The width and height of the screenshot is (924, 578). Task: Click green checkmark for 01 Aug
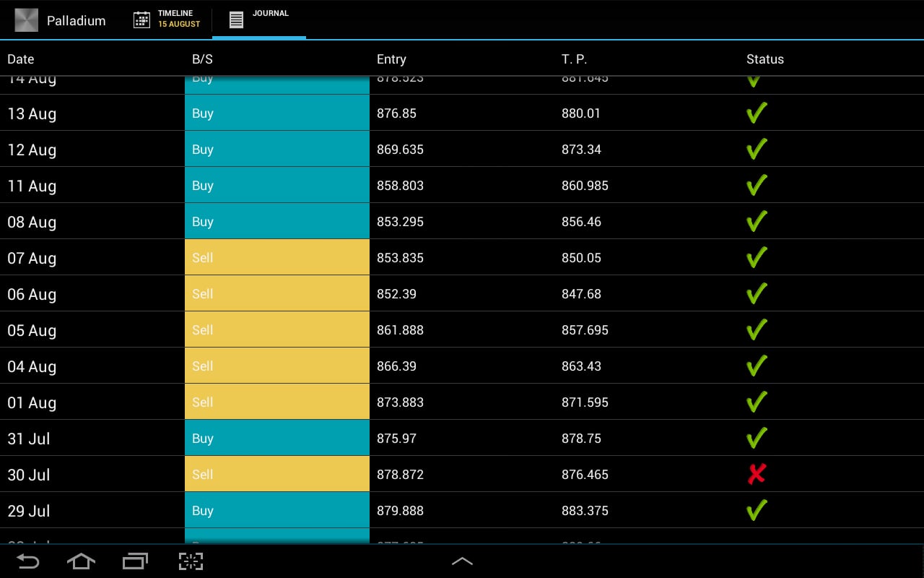pos(757,402)
